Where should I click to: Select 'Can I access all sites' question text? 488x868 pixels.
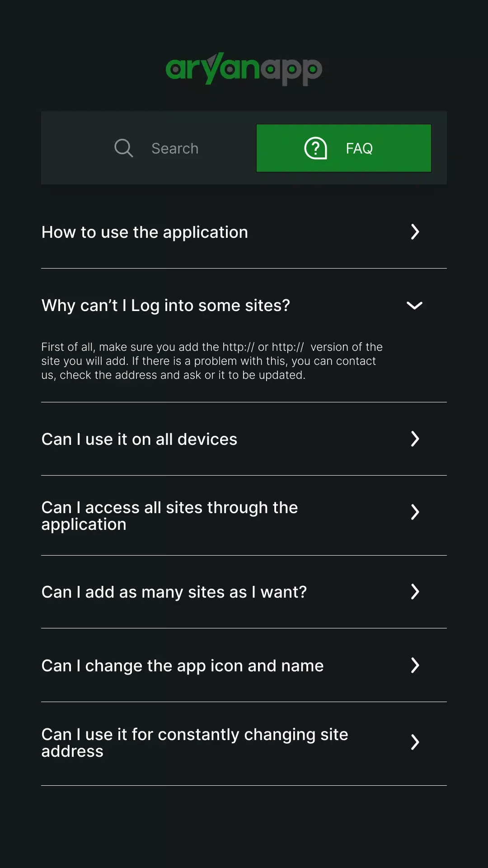click(169, 516)
